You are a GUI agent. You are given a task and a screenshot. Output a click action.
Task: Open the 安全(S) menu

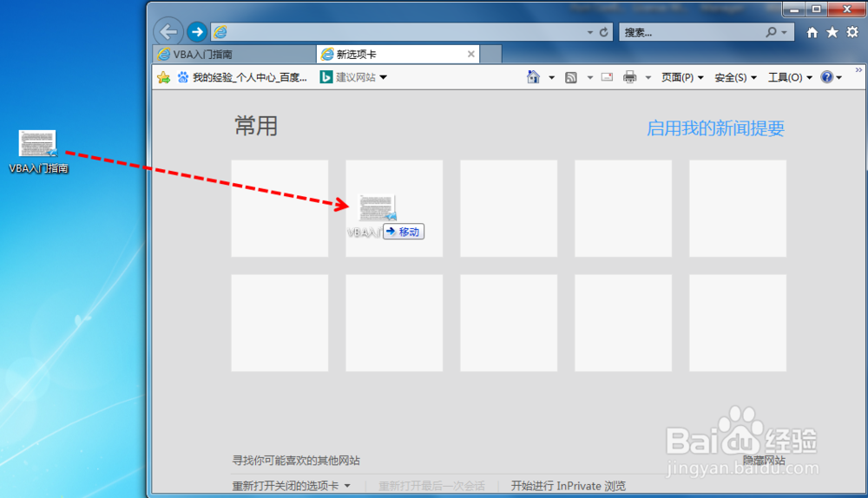(735, 77)
